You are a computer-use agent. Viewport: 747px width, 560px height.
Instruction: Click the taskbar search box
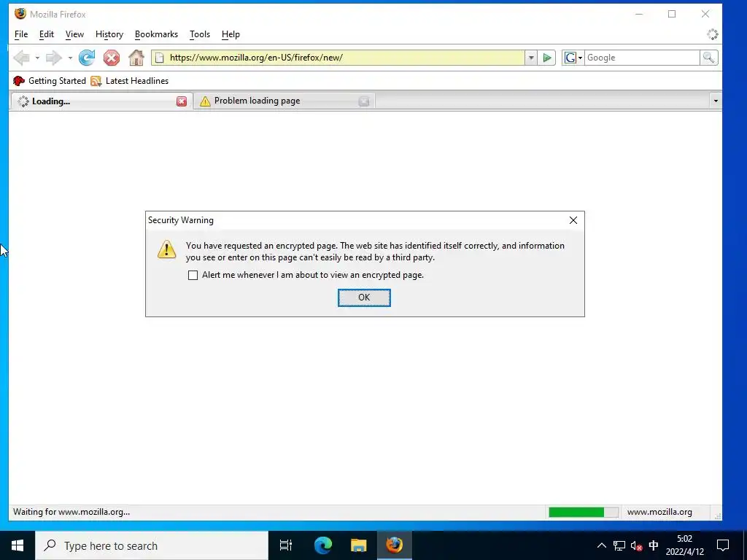[152, 545]
